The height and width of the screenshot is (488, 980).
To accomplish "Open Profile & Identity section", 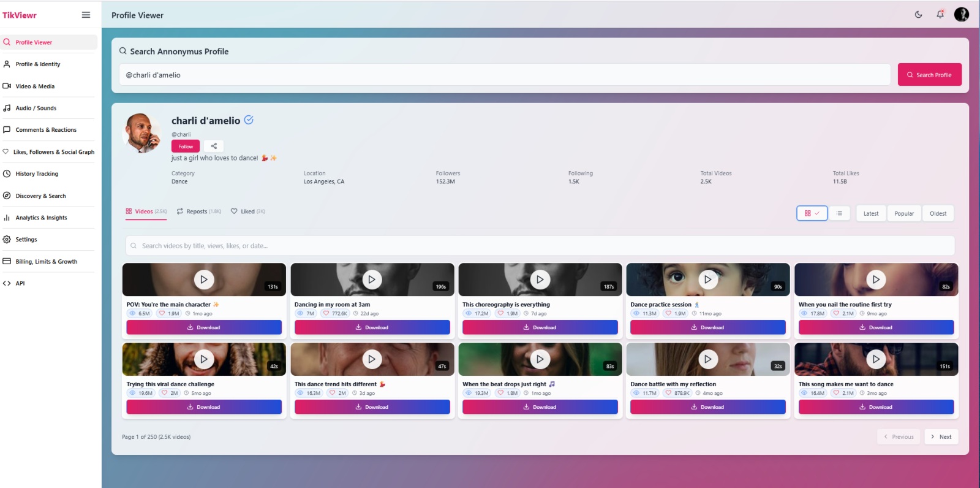I will tap(49, 64).
